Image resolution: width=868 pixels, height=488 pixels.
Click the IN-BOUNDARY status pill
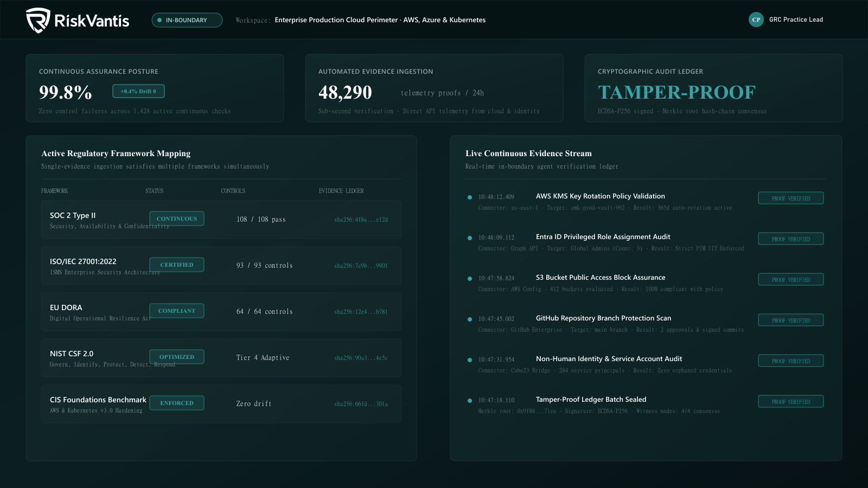coord(187,20)
